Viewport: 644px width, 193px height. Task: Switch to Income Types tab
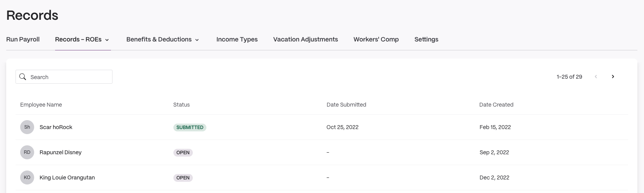pyautogui.click(x=237, y=39)
